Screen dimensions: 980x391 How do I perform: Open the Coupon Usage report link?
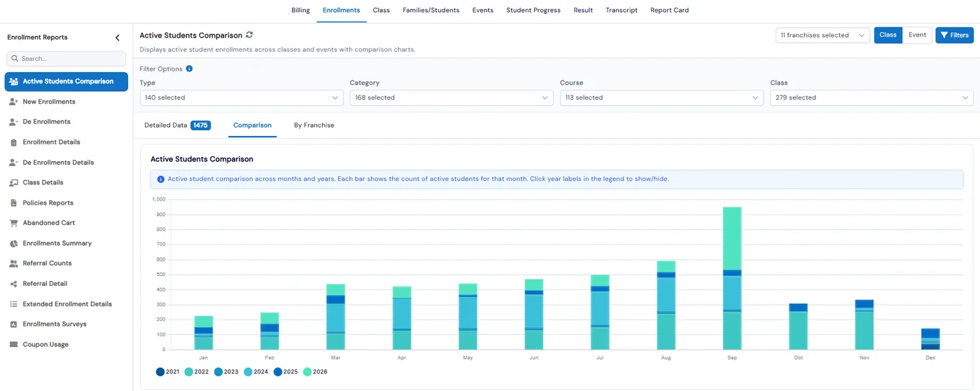click(45, 345)
